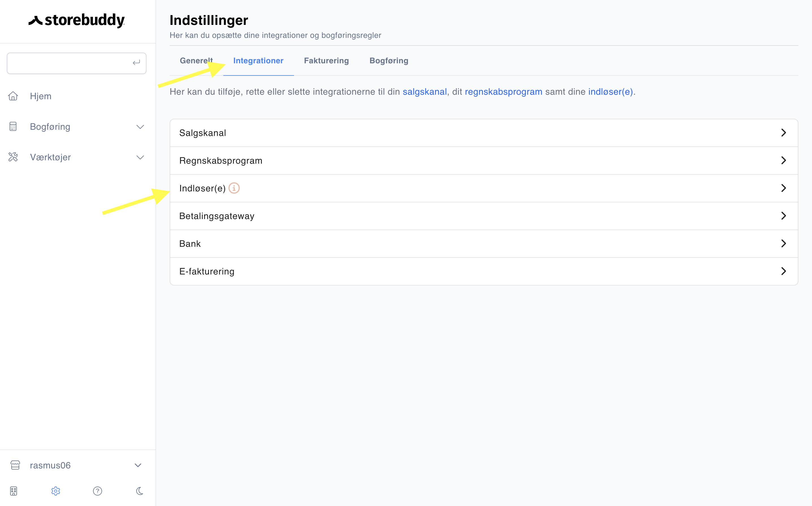Click the info icon next to Indløser(e)
This screenshot has height=506, width=812.
[234, 188]
